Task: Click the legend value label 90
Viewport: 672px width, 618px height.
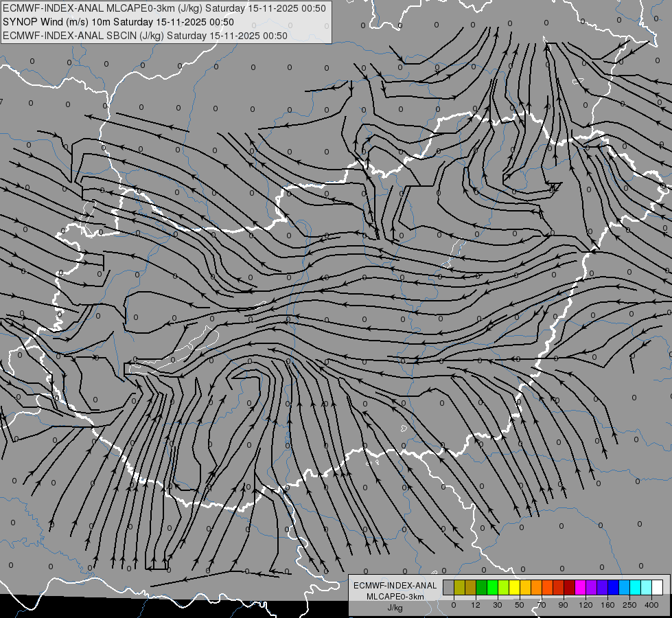Action: [x=563, y=605]
